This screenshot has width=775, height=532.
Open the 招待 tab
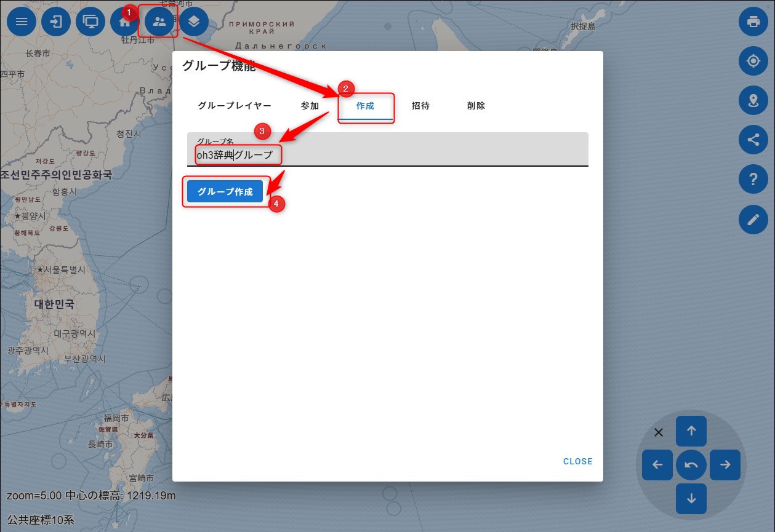pos(420,106)
